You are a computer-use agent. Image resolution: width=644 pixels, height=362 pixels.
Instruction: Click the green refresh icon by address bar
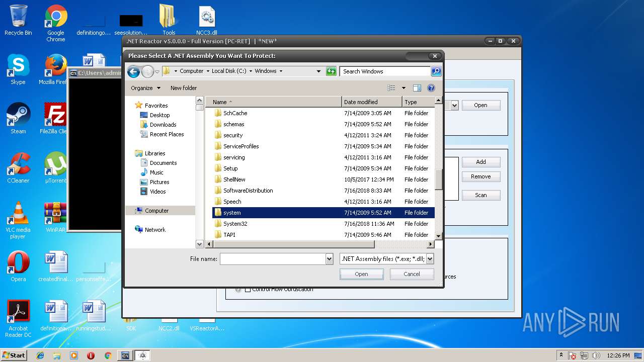331,71
